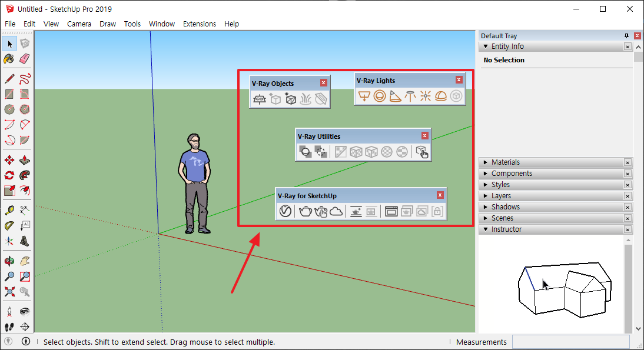Start V-Ray Render teapot icon
Viewport: 644px width, 350px height.
[305, 211]
